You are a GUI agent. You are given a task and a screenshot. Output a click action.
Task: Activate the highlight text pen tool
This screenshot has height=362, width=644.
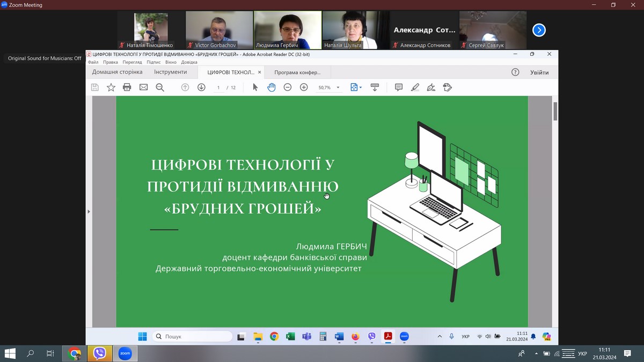(415, 87)
